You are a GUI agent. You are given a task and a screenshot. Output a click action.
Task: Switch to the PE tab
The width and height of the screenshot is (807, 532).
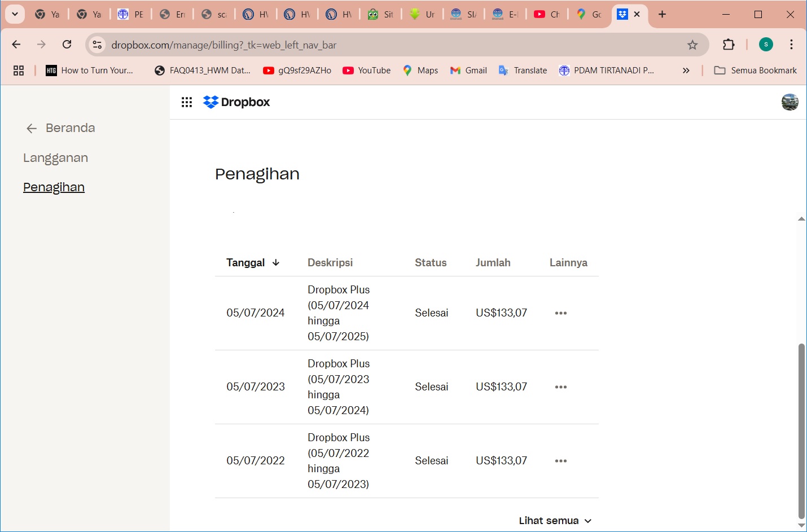click(130, 14)
